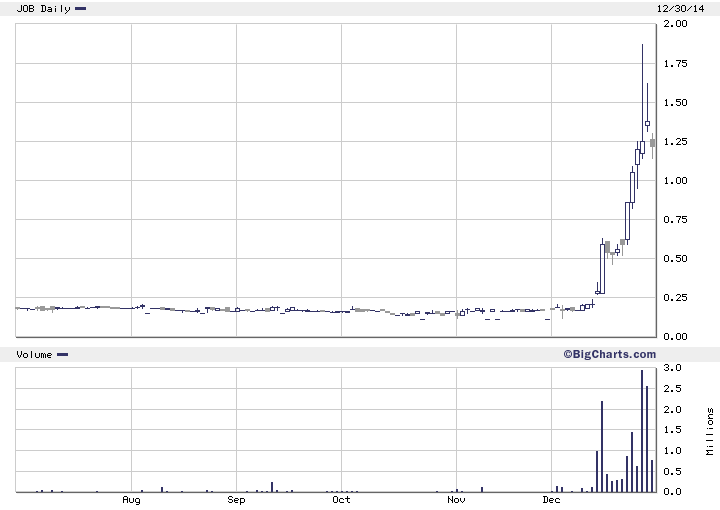This screenshot has height=510, width=720.
Task: Click the Nov month label
Action: (x=456, y=499)
